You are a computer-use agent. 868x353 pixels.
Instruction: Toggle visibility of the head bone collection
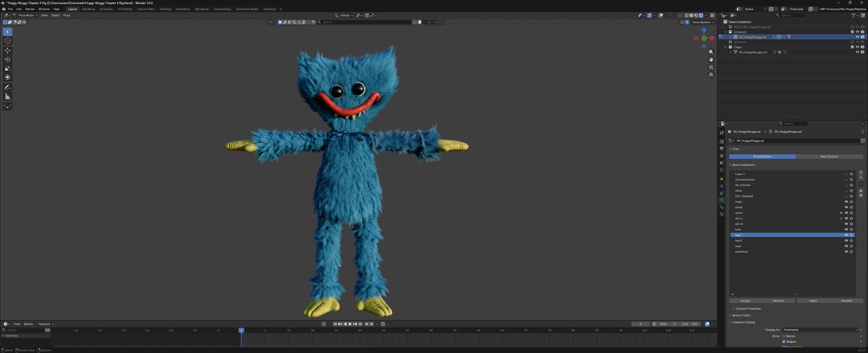click(846, 202)
